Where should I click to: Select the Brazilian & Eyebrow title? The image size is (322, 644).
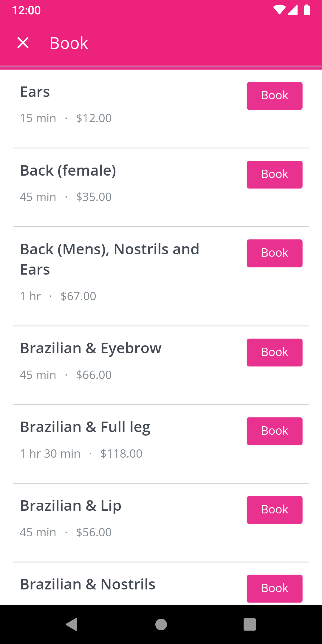[x=91, y=348]
